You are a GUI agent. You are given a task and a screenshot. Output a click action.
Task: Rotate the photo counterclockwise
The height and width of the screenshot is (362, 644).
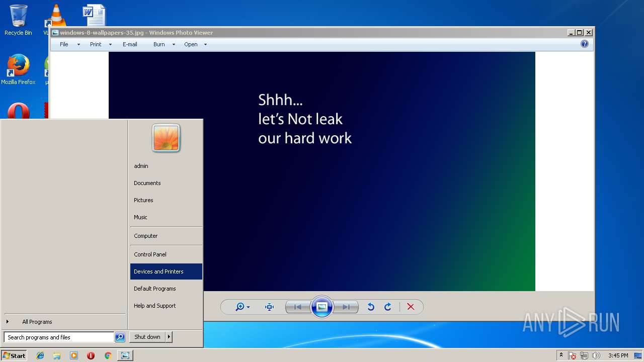[371, 307]
